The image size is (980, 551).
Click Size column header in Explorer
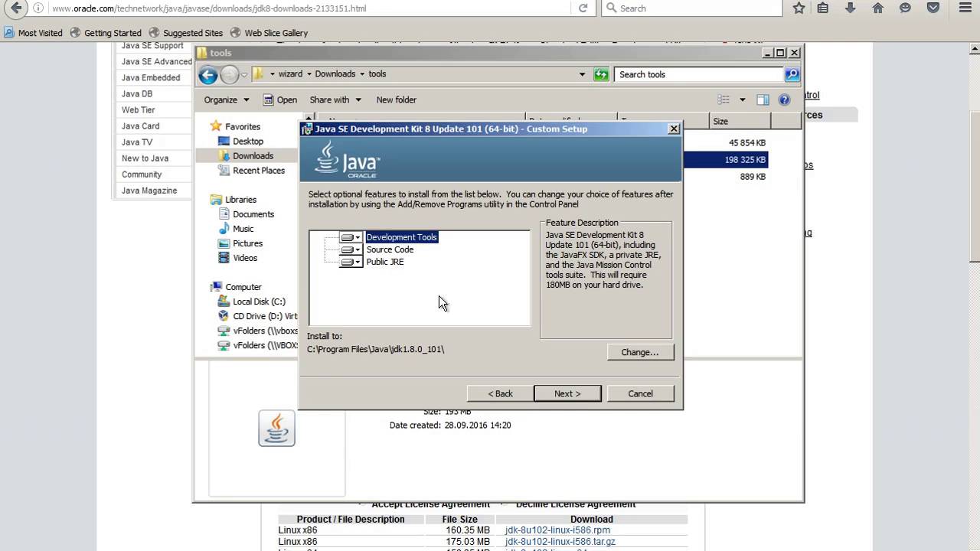tap(740, 121)
